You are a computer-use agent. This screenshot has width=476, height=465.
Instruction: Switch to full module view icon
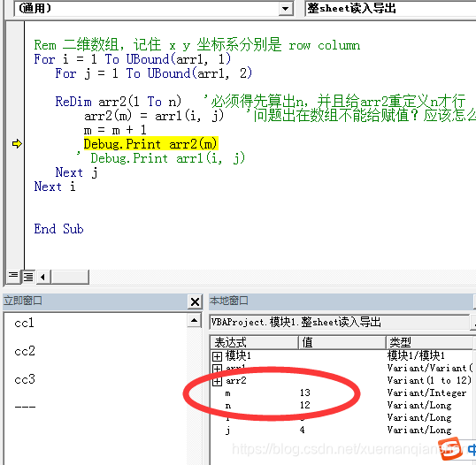point(28,277)
